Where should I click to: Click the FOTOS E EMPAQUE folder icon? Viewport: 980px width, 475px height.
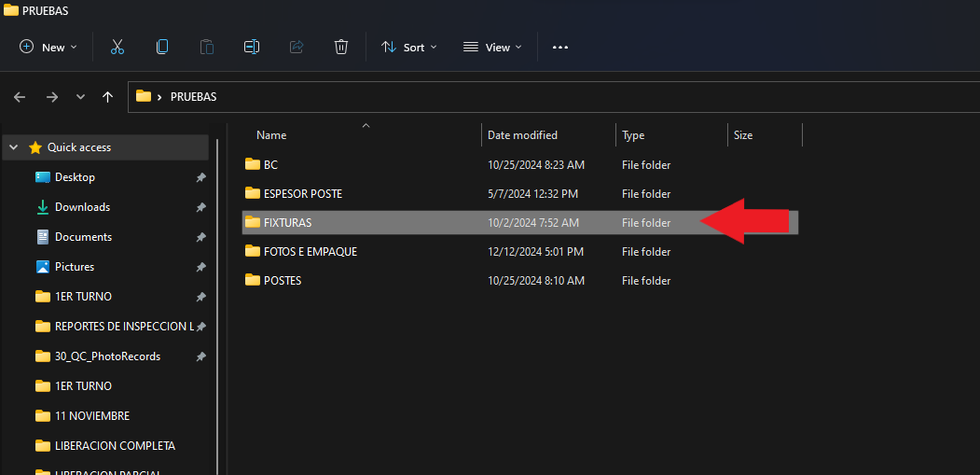click(253, 251)
